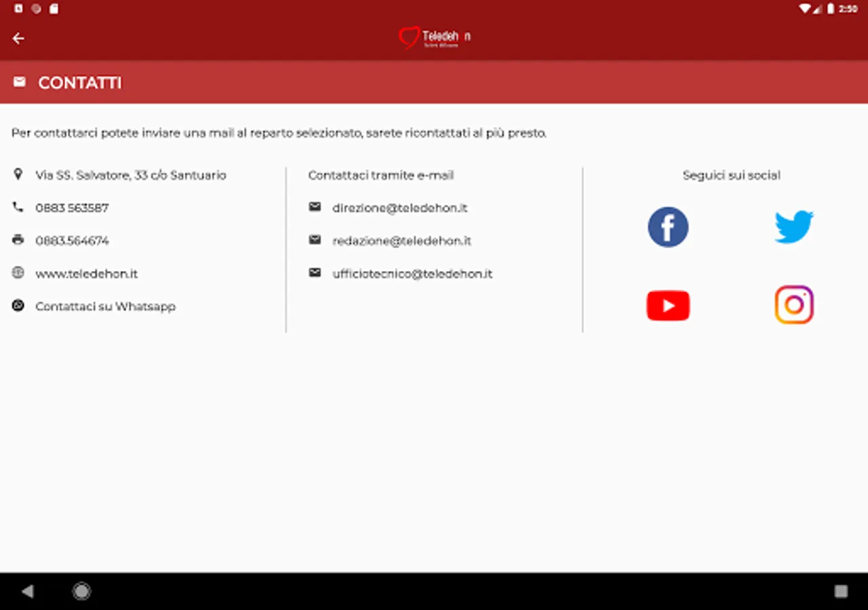
Task: Select the fax number 0883.564674
Action: click(x=72, y=241)
